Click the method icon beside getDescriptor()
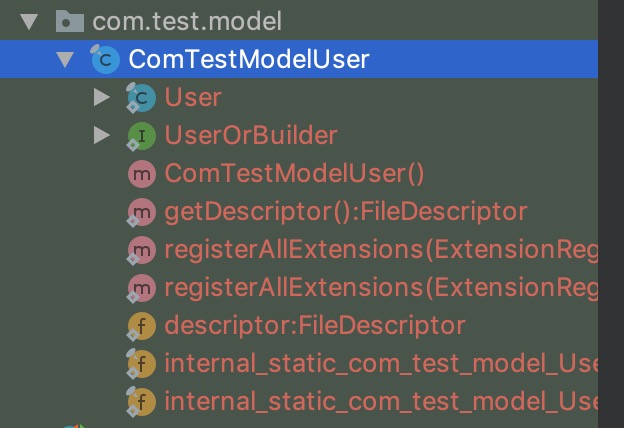This screenshot has width=624, height=428. click(x=140, y=211)
